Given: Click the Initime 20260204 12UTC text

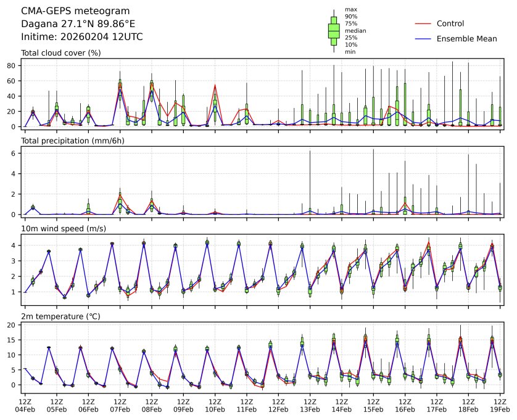Looking at the screenshot, I should [82, 37].
